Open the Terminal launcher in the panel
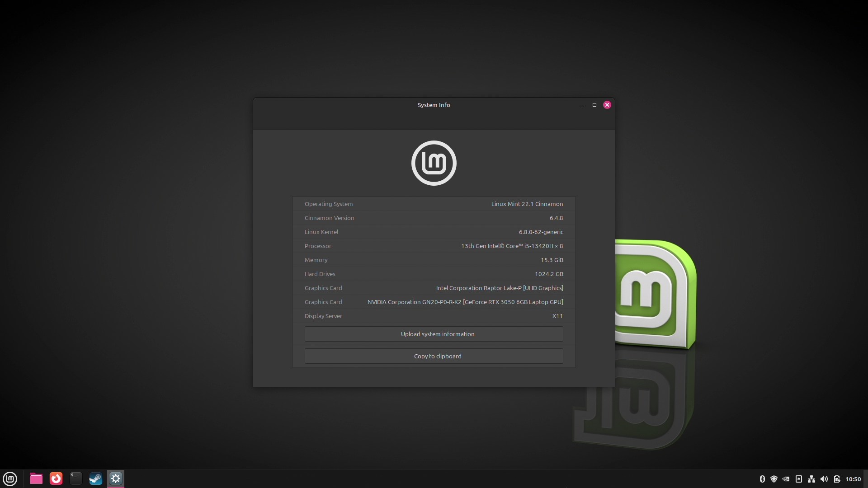 point(76,479)
